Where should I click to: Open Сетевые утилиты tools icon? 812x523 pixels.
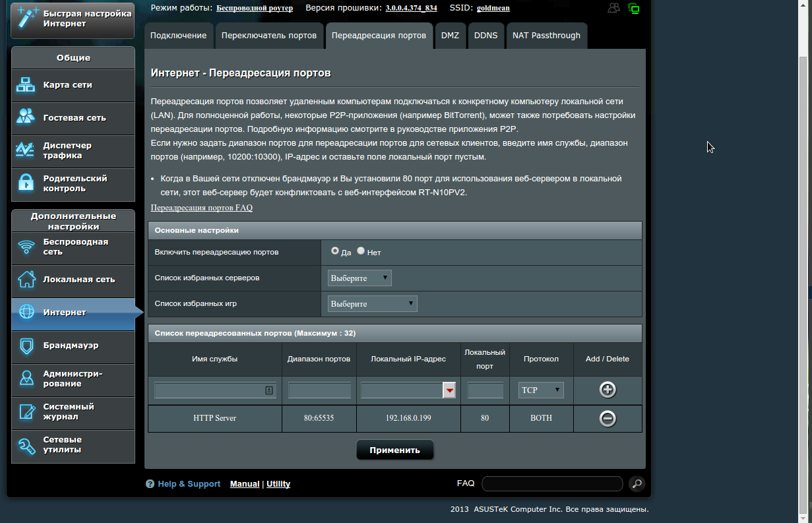click(x=26, y=445)
